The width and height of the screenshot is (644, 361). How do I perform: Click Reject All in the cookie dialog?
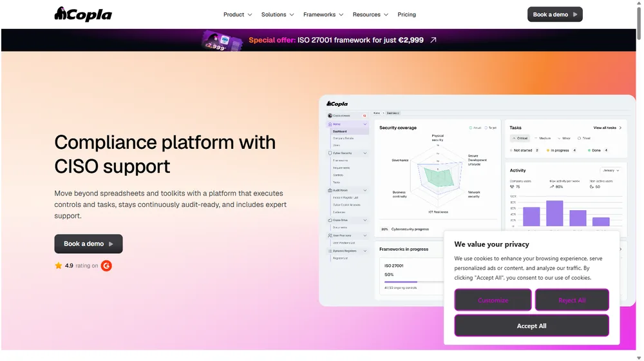[572, 300]
